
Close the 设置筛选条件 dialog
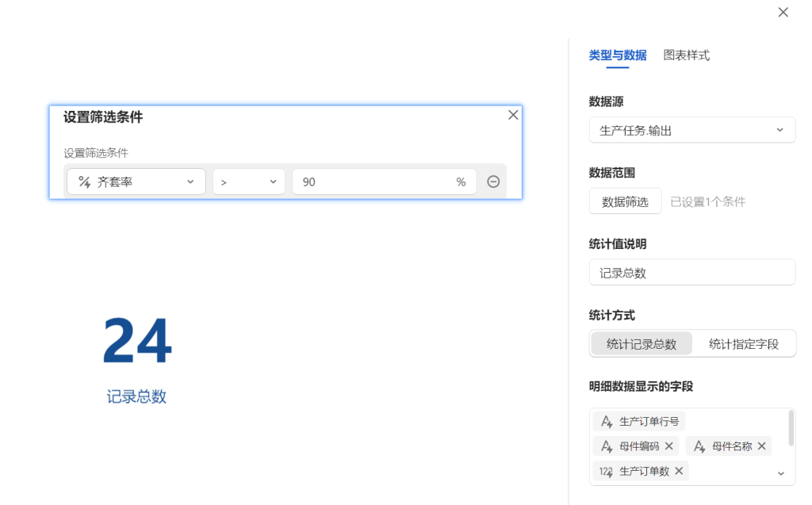click(x=513, y=115)
